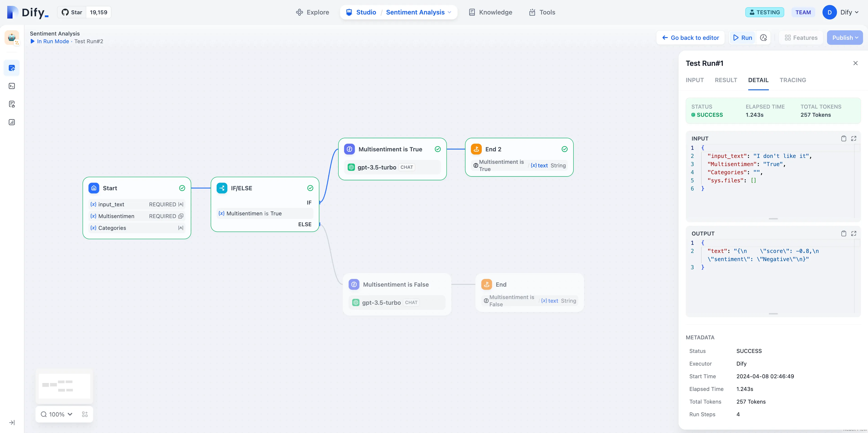This screenshot has height=433, width=868.
Task: Click the organize nodes icon near zoom
Action: (85, 414)
